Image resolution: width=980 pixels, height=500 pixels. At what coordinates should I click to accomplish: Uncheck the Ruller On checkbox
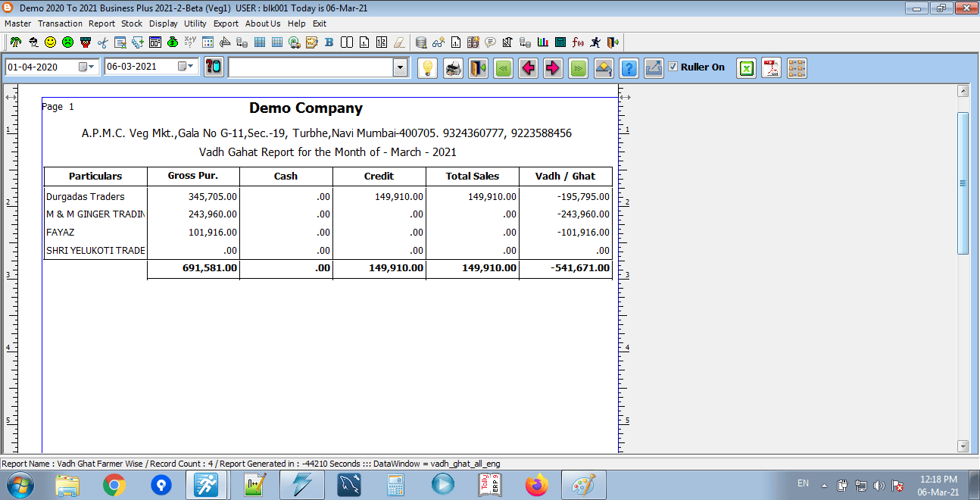tap(673, 67)
